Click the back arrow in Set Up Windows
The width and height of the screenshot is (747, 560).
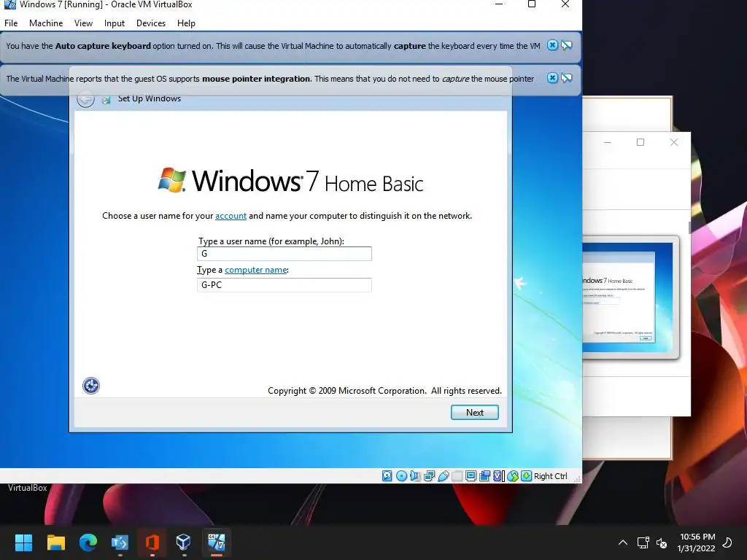[86, 99]
